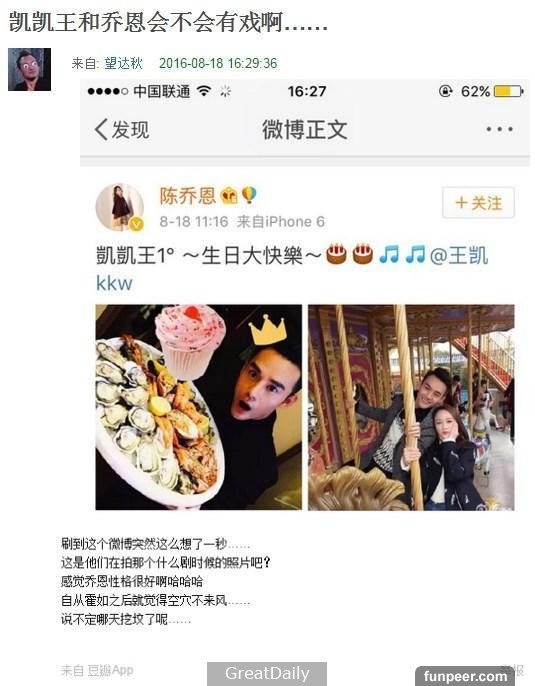Click the 微博正文 page title
535x686 pixels.
[x=305, y=130]
